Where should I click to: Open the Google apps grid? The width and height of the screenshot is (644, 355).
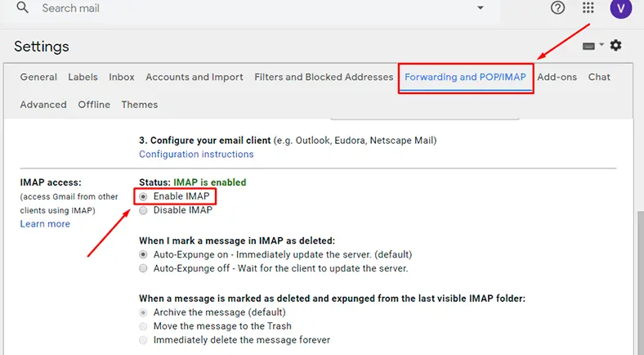[x=588, y=7]
